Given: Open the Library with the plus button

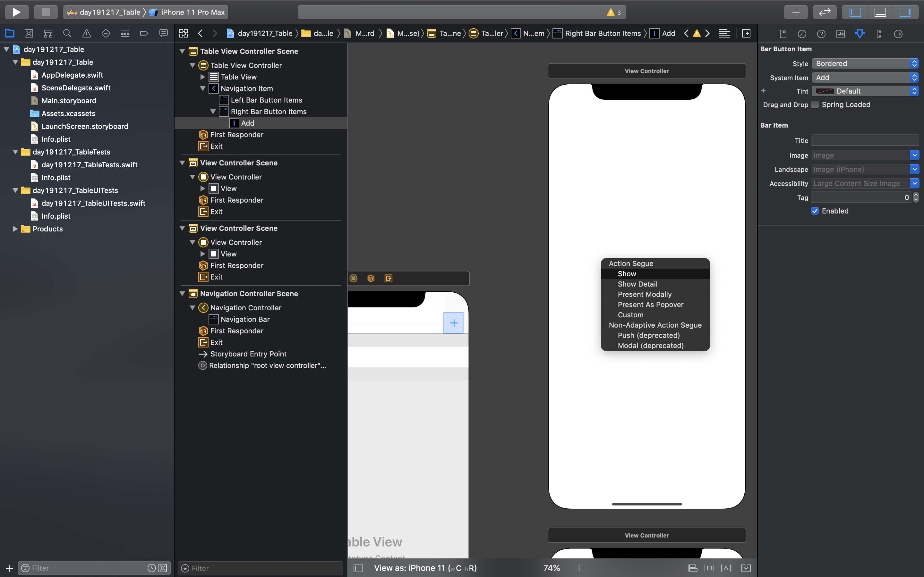Looking at the screenshot, I should 796,12.
